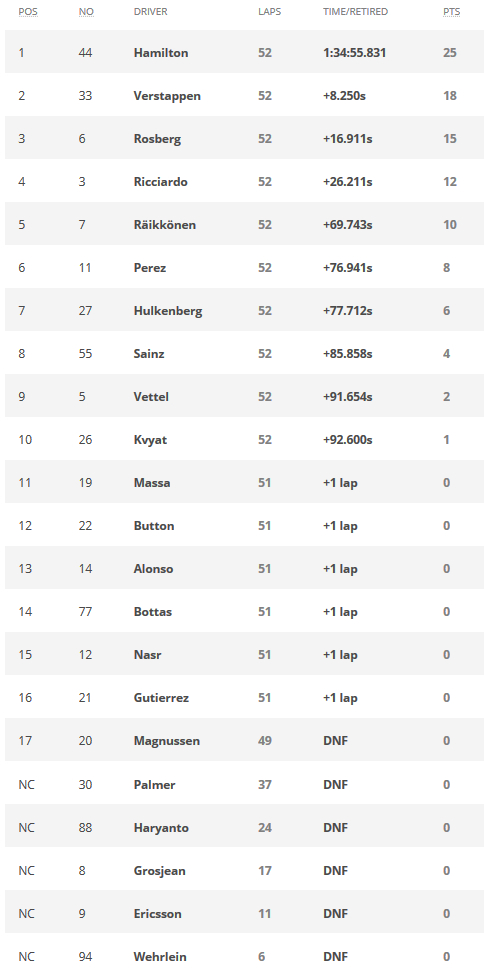
Task: Select Magnussen's DNF result row
Action: (244, 741)
